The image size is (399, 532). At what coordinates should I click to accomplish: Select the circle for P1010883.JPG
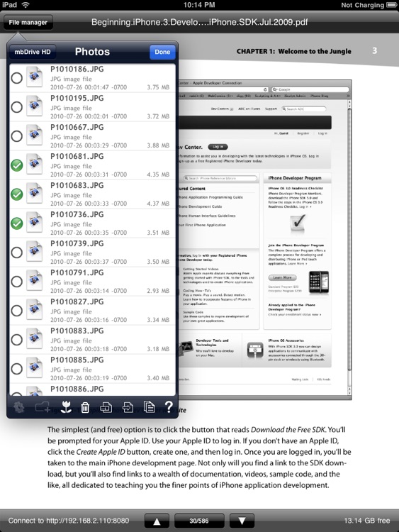coord(16,340)
